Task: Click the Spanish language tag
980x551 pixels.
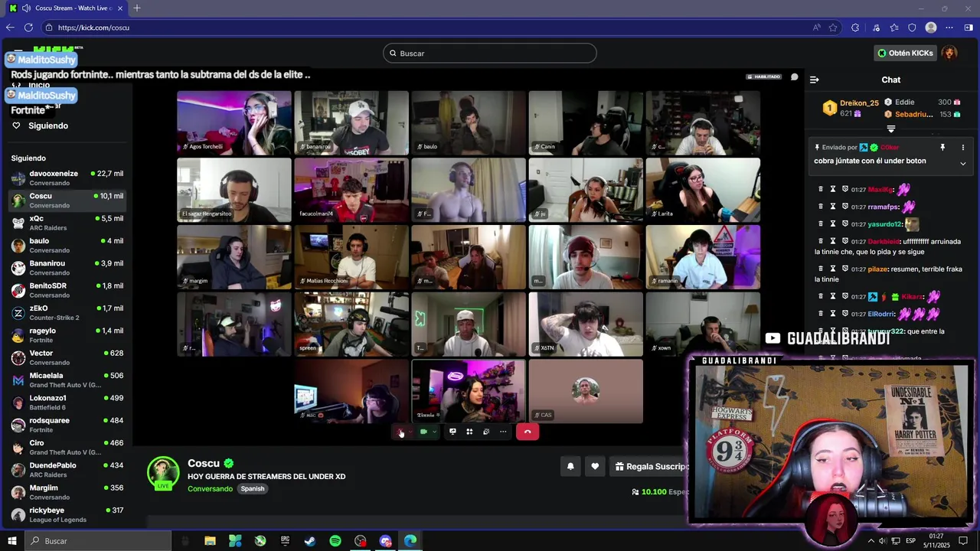Action: pos(252,488)
